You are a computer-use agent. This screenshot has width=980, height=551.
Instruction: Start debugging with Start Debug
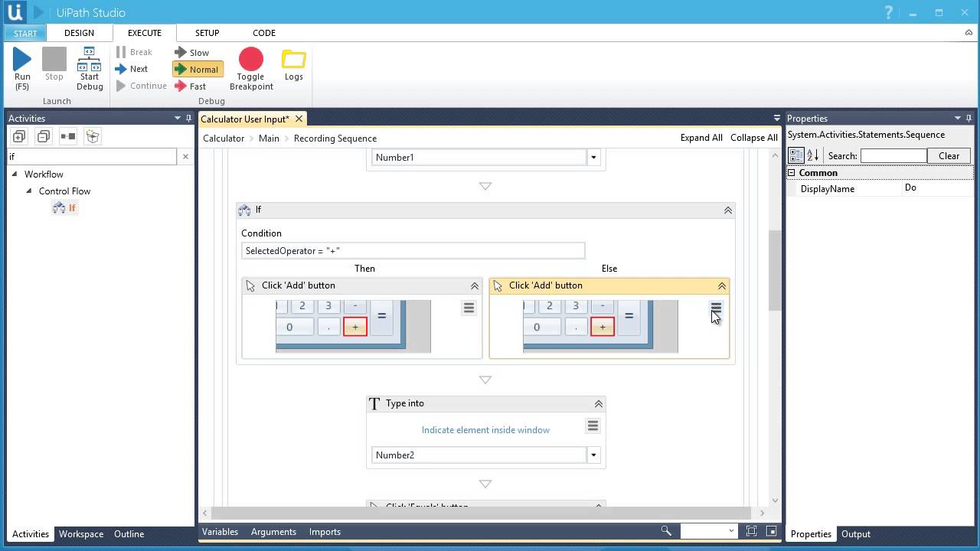(x=90, y=69)
